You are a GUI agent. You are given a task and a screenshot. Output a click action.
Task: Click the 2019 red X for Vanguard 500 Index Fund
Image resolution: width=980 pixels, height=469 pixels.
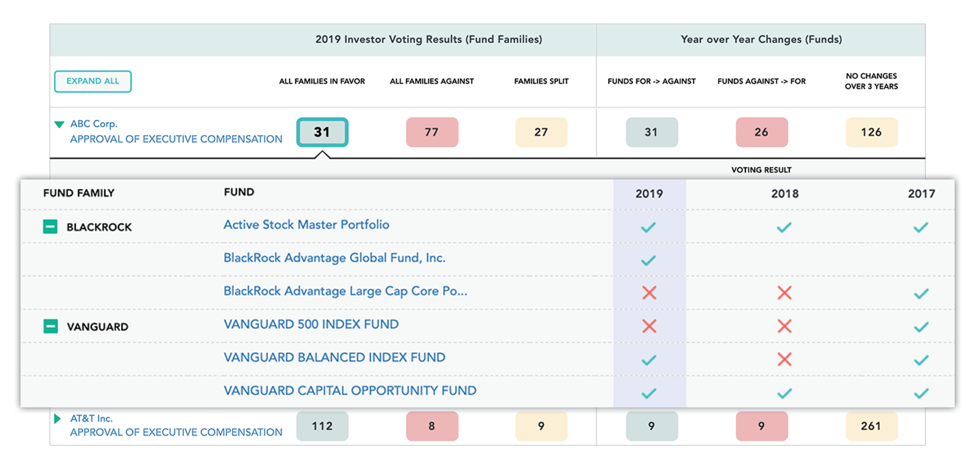[649, 326]
